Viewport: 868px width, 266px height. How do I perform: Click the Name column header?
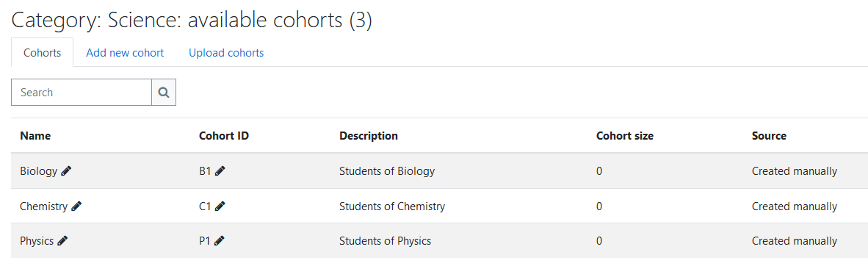tap(35, 136)
